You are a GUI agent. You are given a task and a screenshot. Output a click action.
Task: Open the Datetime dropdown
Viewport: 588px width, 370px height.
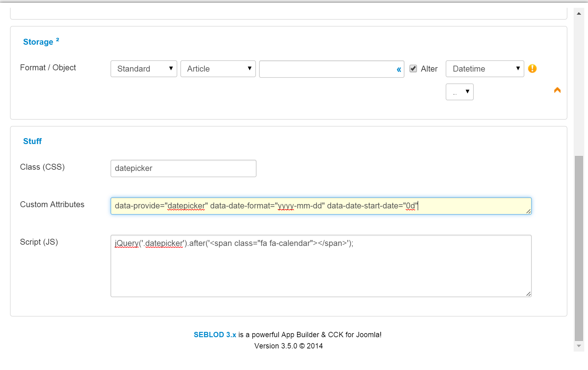tap(484, 69)
